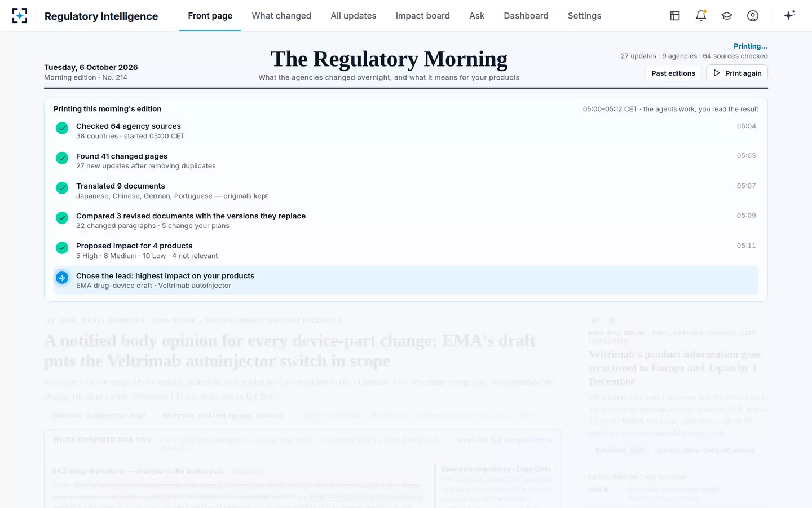Click green check beside Checked 64 agency sources

(62, 128)
